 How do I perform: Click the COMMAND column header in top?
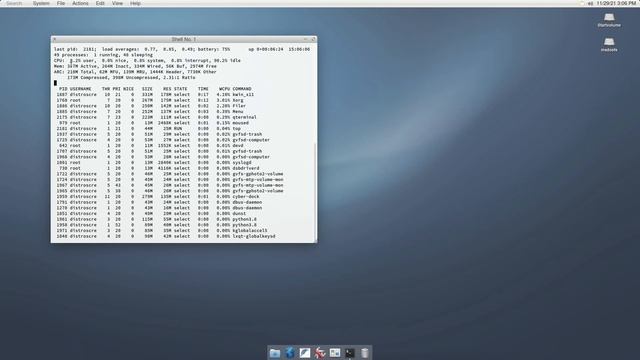[x=242, y=89]
